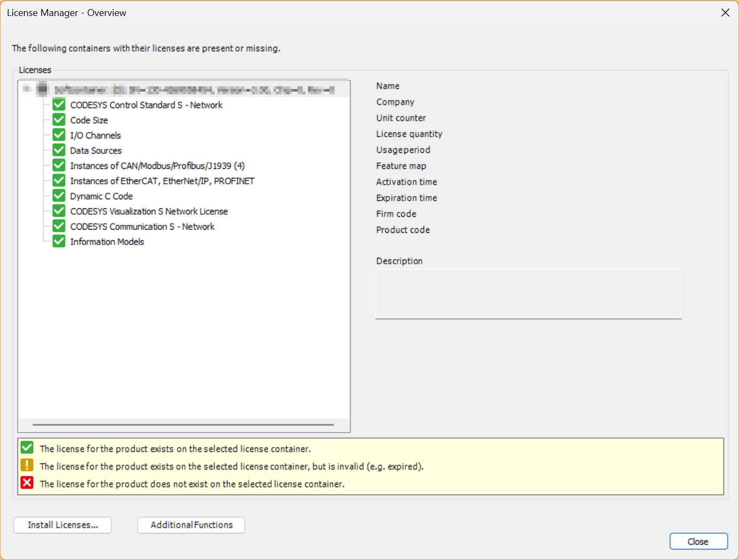The height and width of the screenshot is (560, 739).
Task: Collapse the blurred license container node
Action: pos(27,89)
